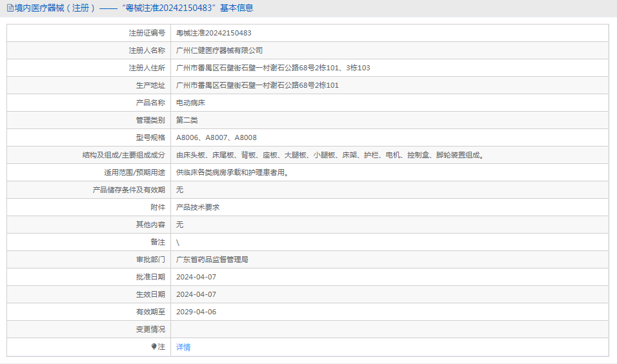
Task: Select intended use text 供临床各类病房承载和护理患者用
Action: (x=234, y=172)
